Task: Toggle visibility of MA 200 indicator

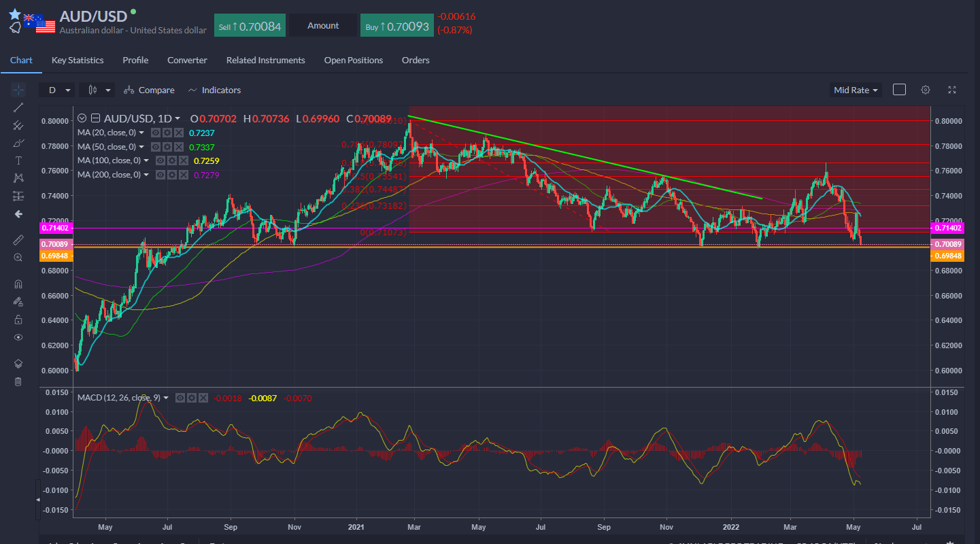Action: pyautogui.click(x=160, y=175)
